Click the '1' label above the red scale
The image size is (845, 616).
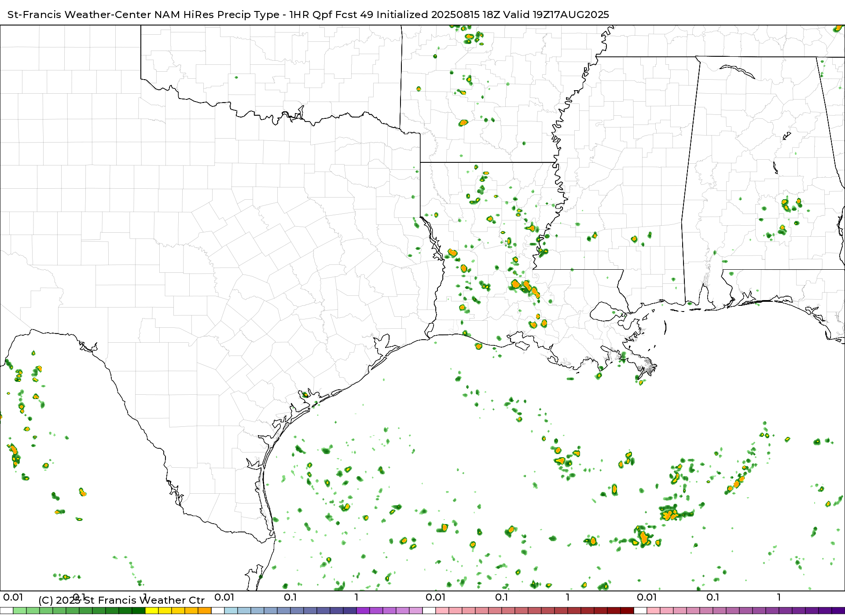point(568,597)
